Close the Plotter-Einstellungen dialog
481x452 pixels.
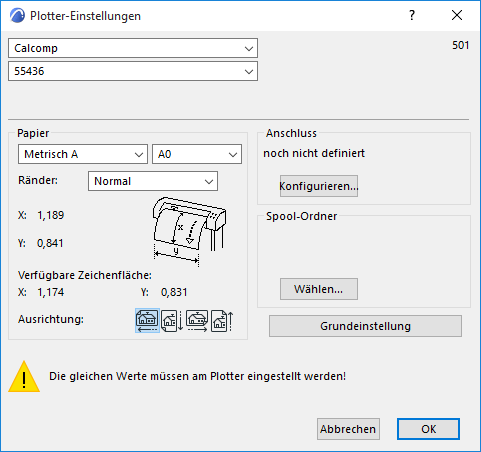point(457,15)
